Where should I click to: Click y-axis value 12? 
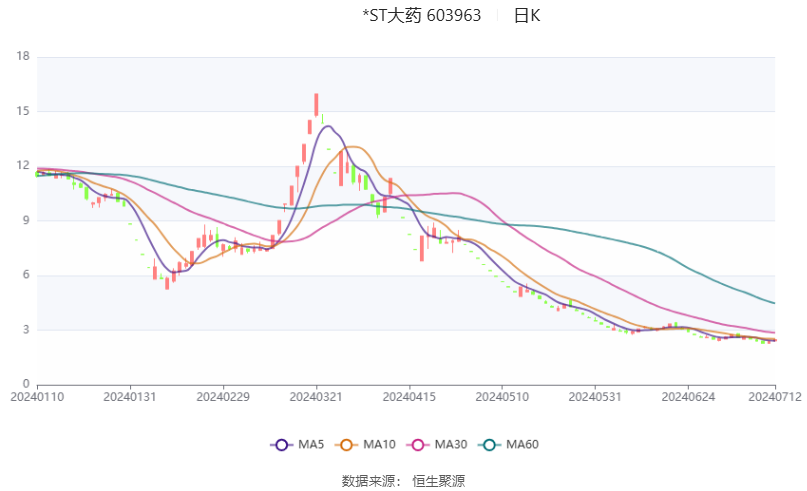pos(23,165)
